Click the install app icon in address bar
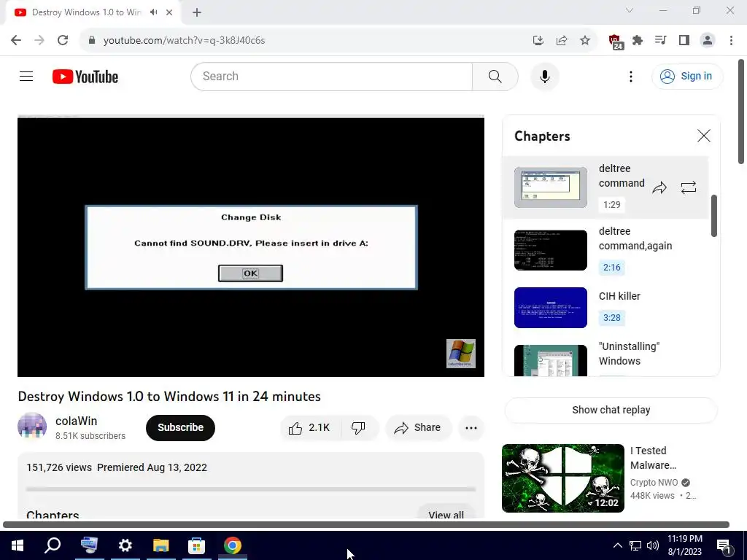This screenshot has height=560, width=747. [x=538, y=41]
